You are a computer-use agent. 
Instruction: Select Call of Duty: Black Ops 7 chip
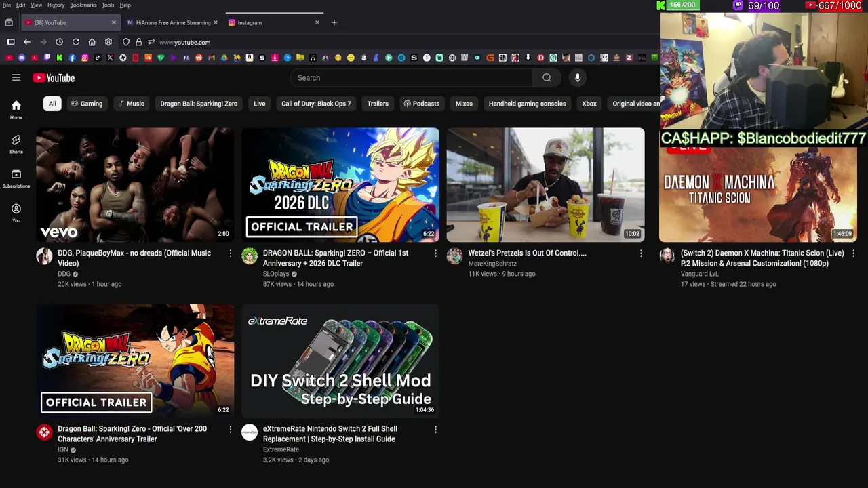tap(316, 104)
